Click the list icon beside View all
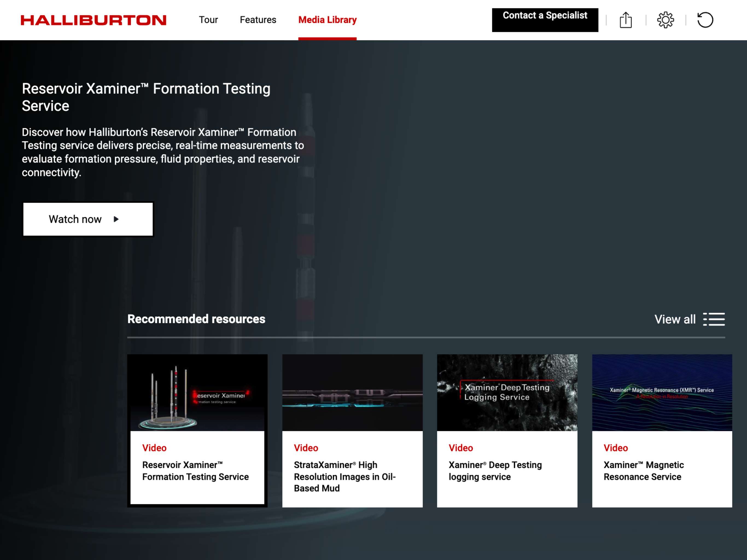The image size is (747, 560). coord(714,319)
